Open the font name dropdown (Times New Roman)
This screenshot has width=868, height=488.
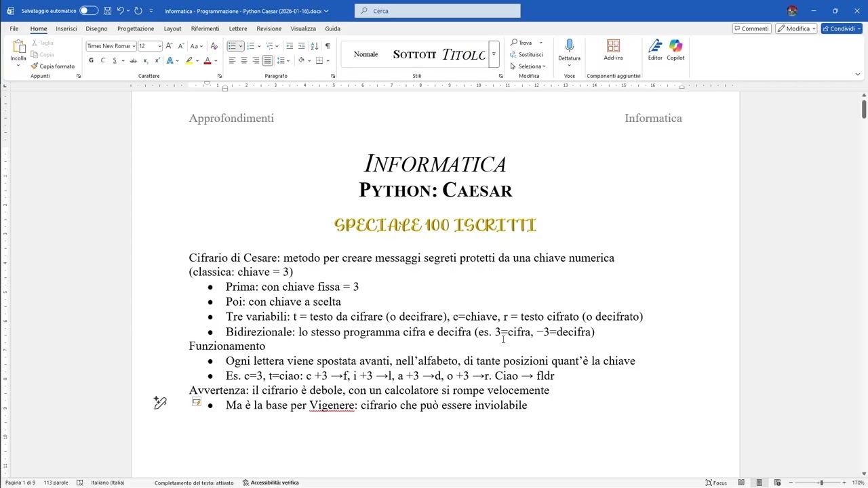134,46
